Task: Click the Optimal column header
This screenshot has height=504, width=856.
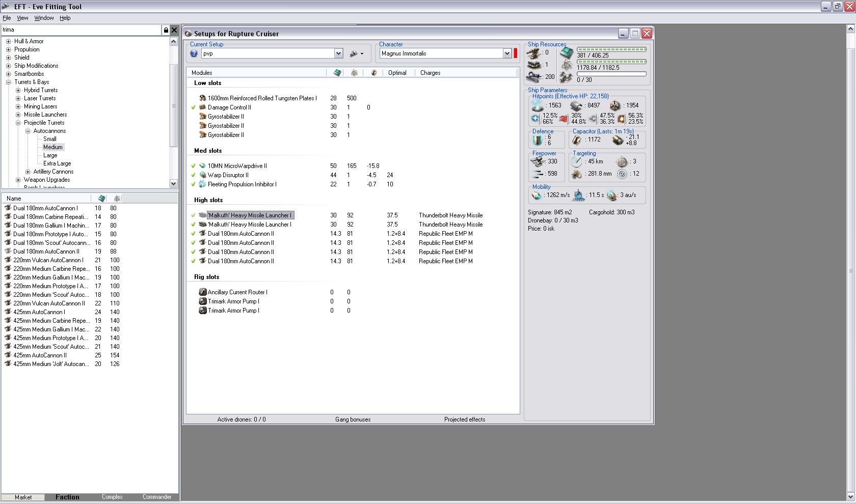Action: click(397, 73)
